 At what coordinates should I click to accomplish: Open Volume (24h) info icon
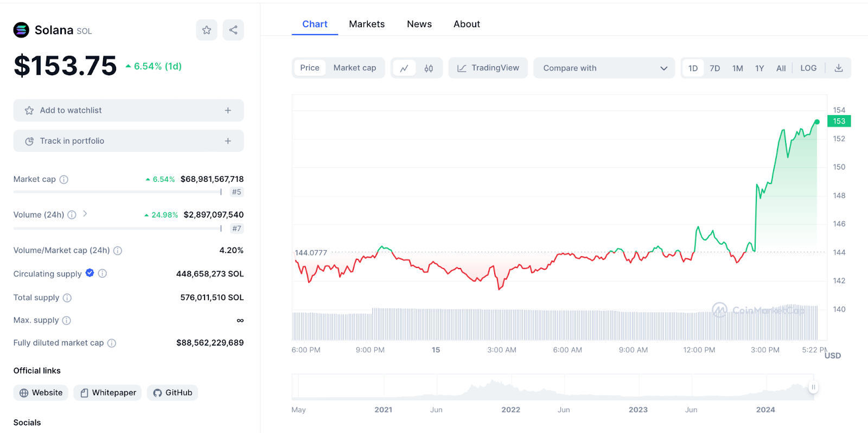(72, 215)
